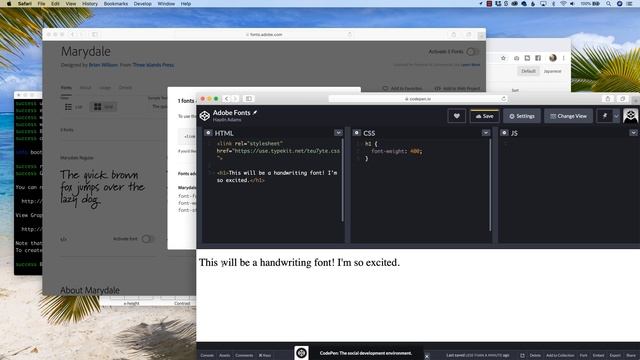Click Add to Collection in footer

tap(560, 356)
